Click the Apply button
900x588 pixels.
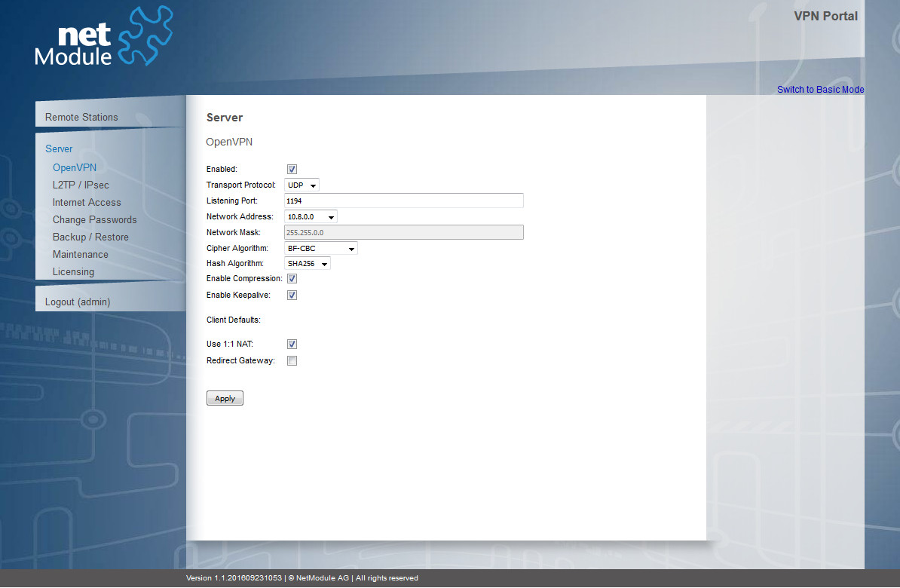pyautogui.click(x=225, y=399)
